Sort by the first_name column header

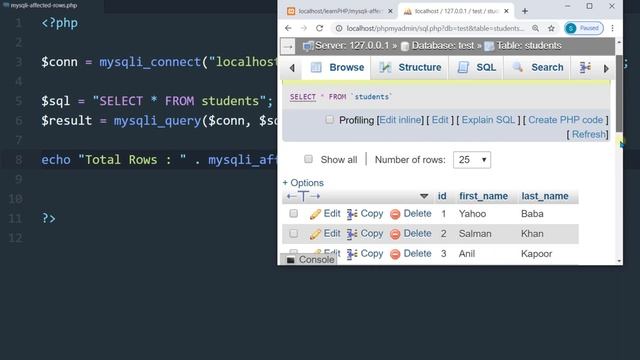pos(483,196)
